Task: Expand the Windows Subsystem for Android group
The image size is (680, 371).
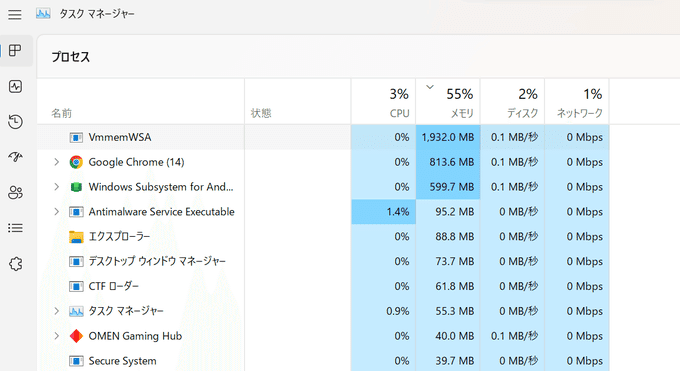Action: coord(56,187)
